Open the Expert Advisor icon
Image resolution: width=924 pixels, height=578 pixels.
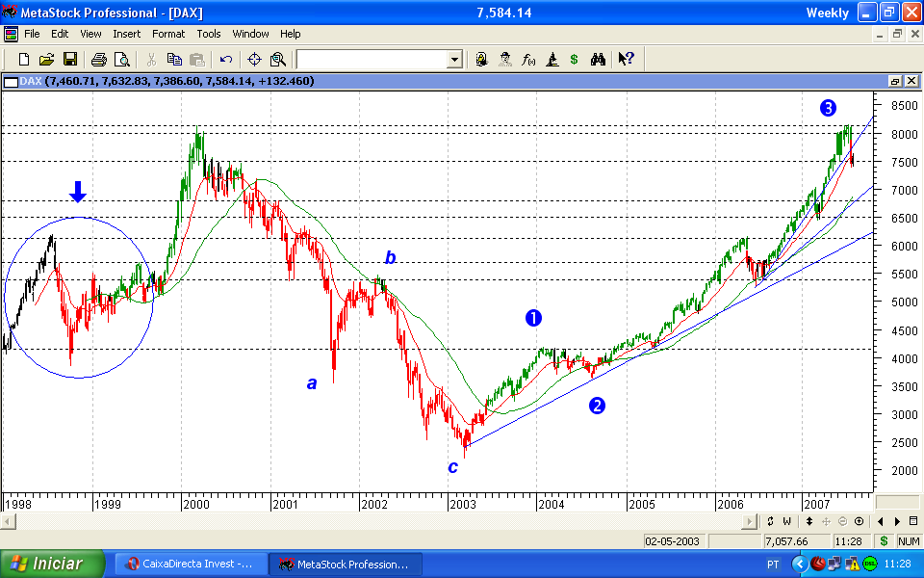[482, 59]
